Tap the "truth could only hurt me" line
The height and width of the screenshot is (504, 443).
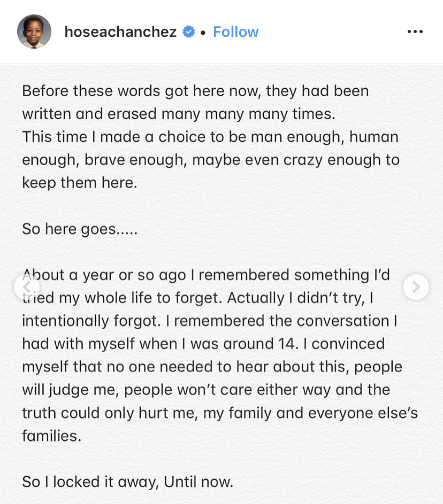pos(220,413)
